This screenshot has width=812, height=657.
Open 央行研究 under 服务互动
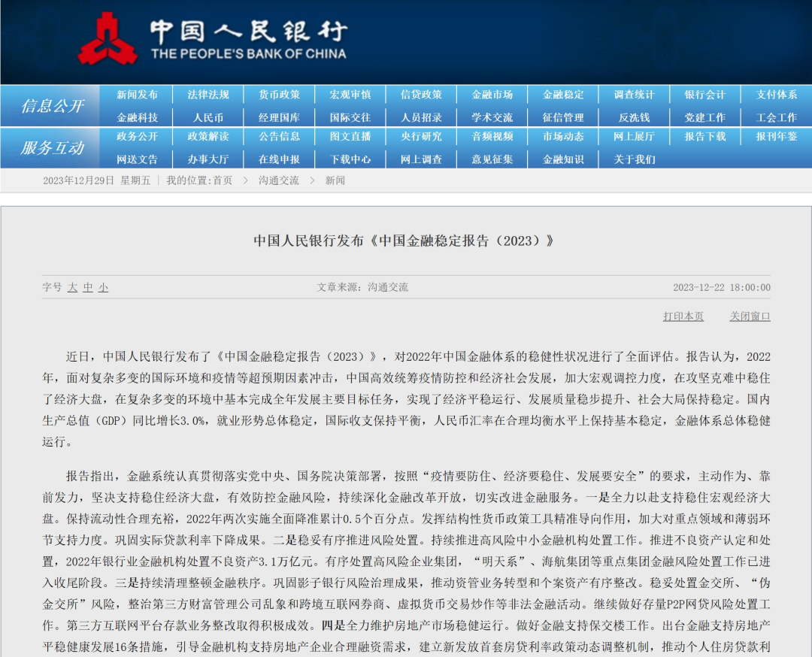422,137
